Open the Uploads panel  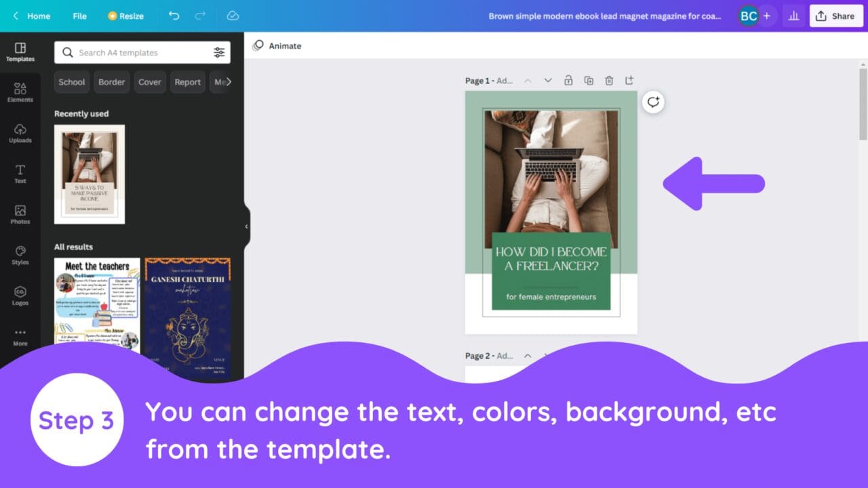pyautogui.click(x=20, y=133)
